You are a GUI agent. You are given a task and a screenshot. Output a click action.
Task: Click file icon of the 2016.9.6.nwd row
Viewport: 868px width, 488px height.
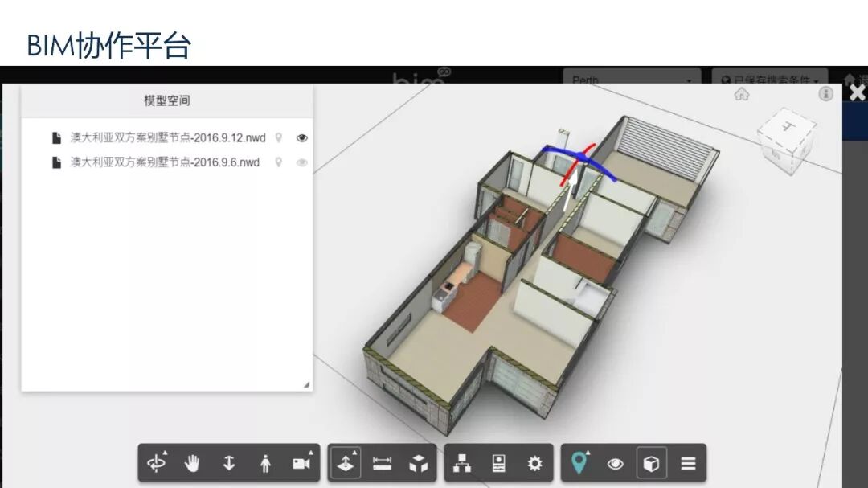click(x=56, y=162)
